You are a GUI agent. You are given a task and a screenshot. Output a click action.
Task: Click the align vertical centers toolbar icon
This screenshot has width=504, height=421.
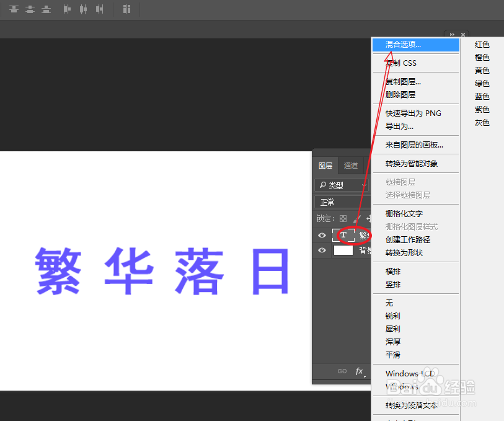[30, 9]
